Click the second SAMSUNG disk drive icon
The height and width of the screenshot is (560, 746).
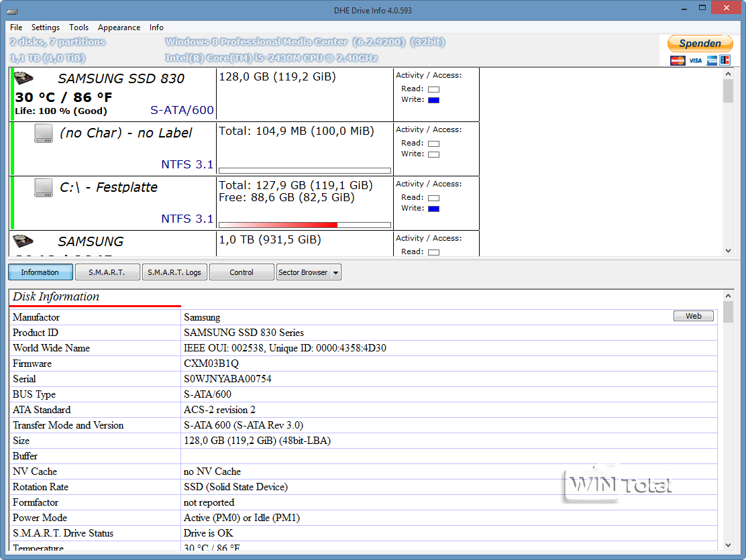point(23,241)
